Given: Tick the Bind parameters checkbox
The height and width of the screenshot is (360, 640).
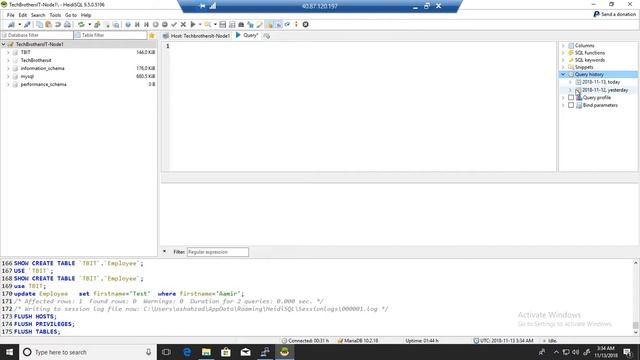Looking at the screenshot, I should pos(571,105).
